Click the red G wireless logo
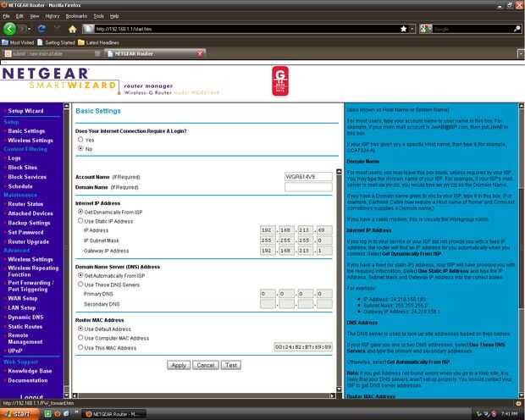Viewport: 525px width, 420px height. (x=280, y=80)
